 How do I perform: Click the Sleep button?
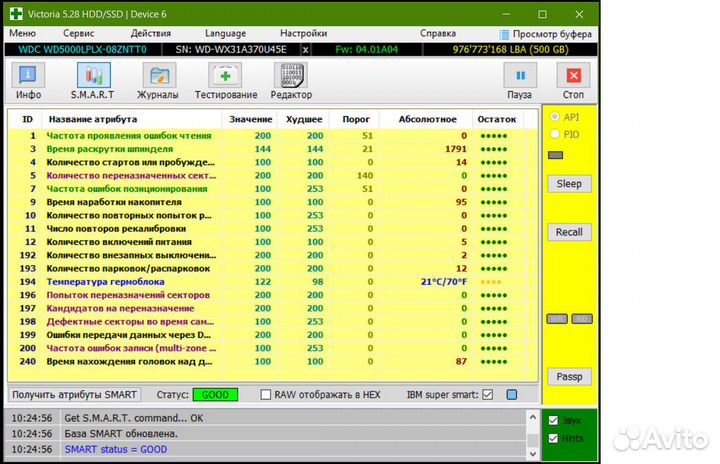pos(569,184)
